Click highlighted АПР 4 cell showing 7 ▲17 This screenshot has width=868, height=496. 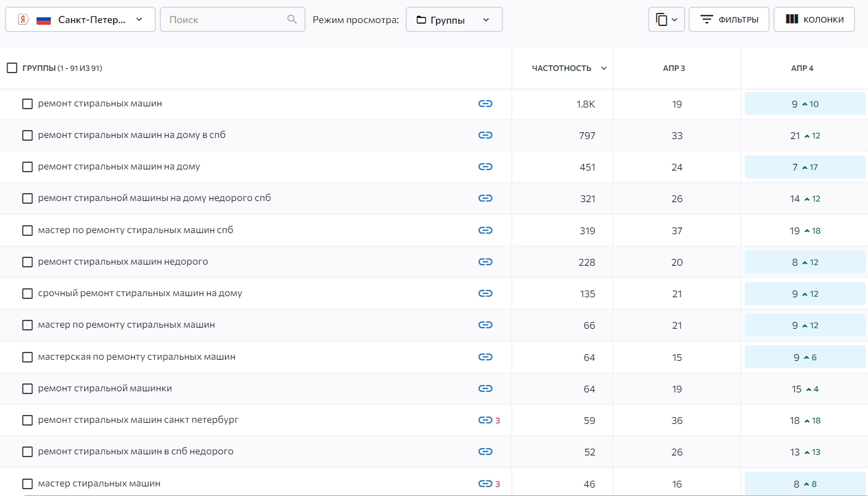tap(804, 167)
